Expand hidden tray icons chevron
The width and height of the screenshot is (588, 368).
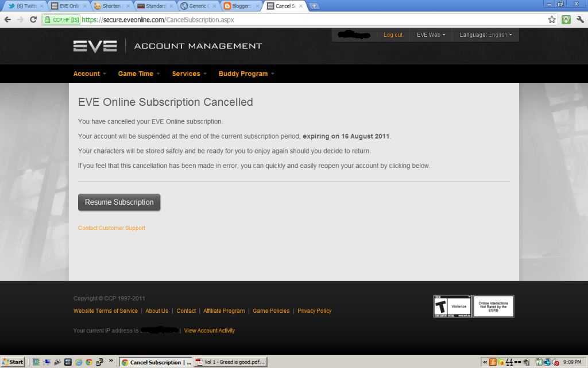coord(485,362)
